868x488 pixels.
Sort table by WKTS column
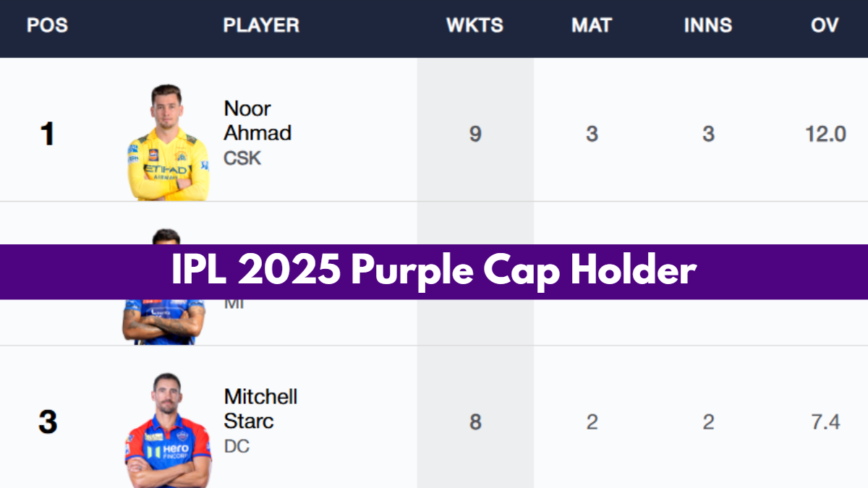(x=475, y=25)
